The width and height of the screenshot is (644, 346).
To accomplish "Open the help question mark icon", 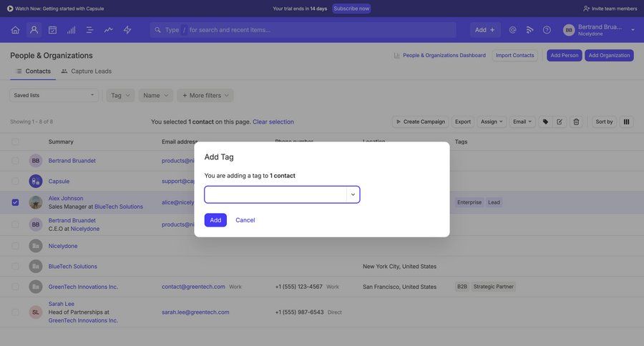I will (x=547, y=30).
